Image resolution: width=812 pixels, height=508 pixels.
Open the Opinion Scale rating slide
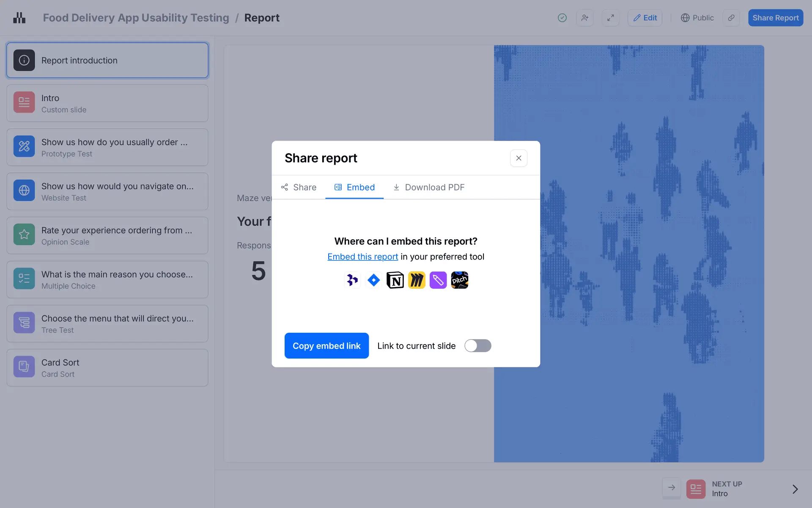point(107,235)
